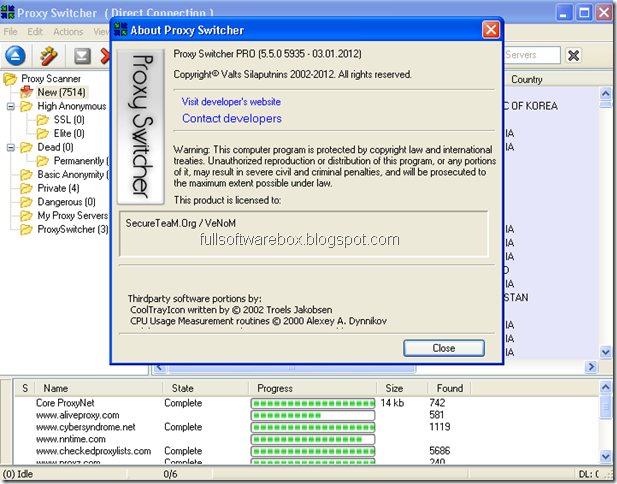Click the SSL folder icon
The height and width of the screenshot is (484, 617).
[42, 120]
